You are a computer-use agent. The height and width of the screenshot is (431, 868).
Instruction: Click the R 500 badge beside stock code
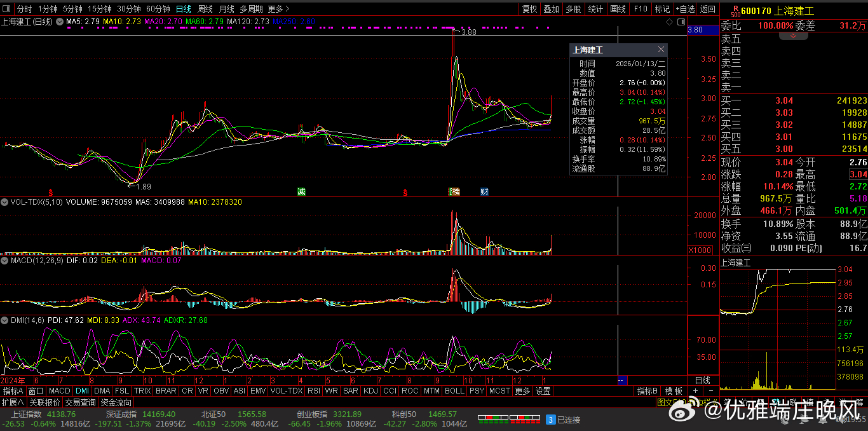click(x=735, y=10)
